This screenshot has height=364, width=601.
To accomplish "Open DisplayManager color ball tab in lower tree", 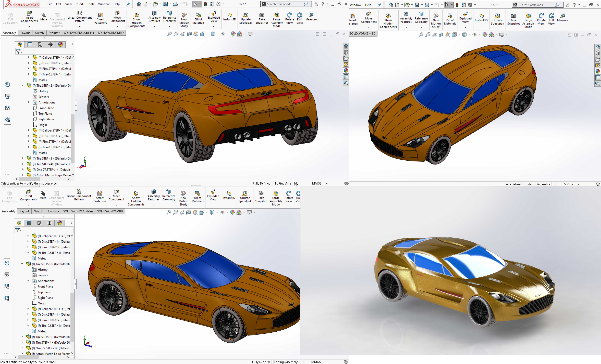I will coord(60,223).
